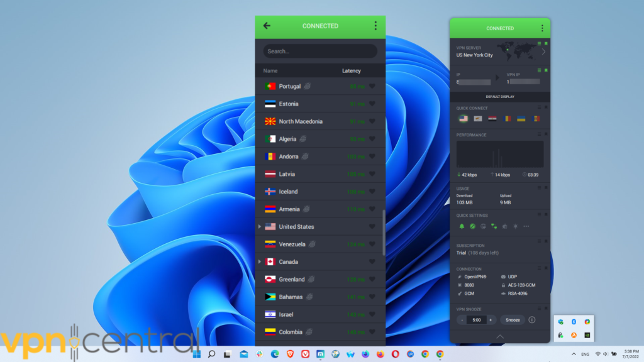Sort servers by Name column header
This screenshot has width=644, height=362.
270,71
